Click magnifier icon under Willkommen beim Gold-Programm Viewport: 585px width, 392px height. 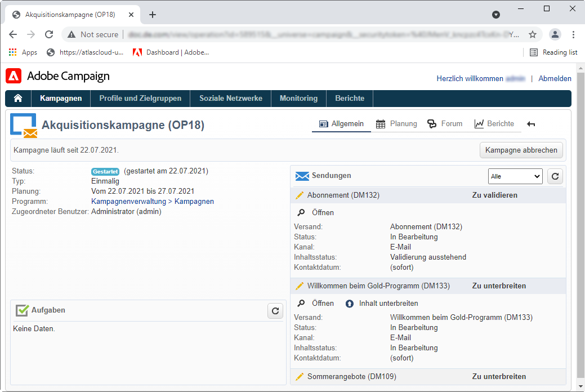click(301, 303)
